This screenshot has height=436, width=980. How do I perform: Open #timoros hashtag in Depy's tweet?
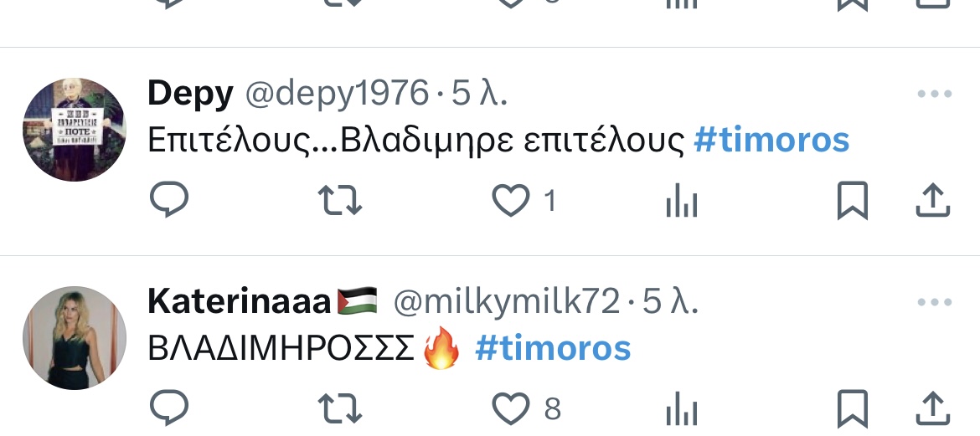(x=772, y=140)
